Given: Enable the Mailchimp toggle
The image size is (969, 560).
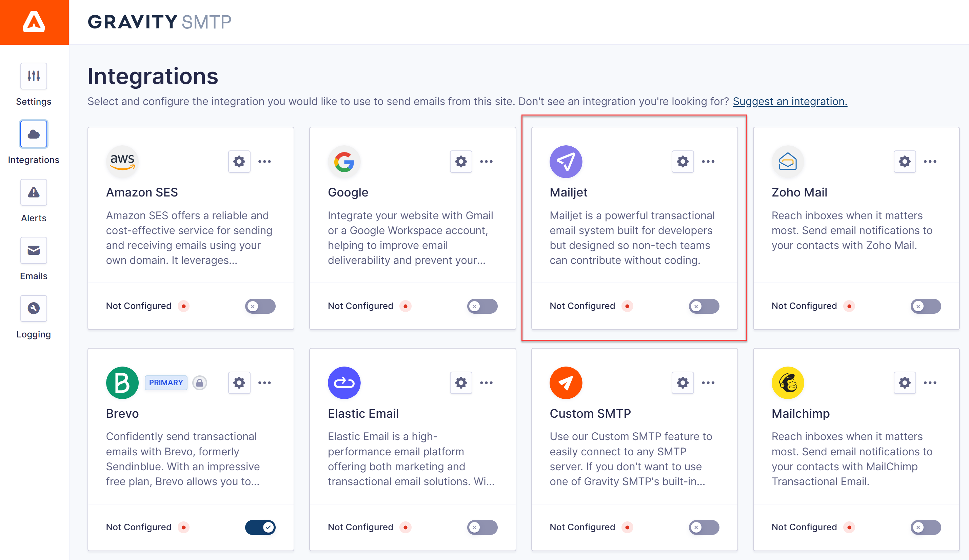Looking at the screenshot, I should click(926, 527).
